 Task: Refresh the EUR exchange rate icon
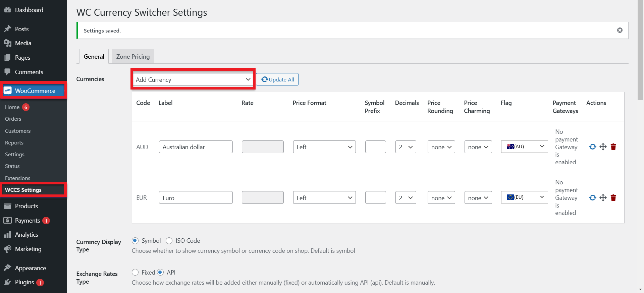click(x=593, y=198)
